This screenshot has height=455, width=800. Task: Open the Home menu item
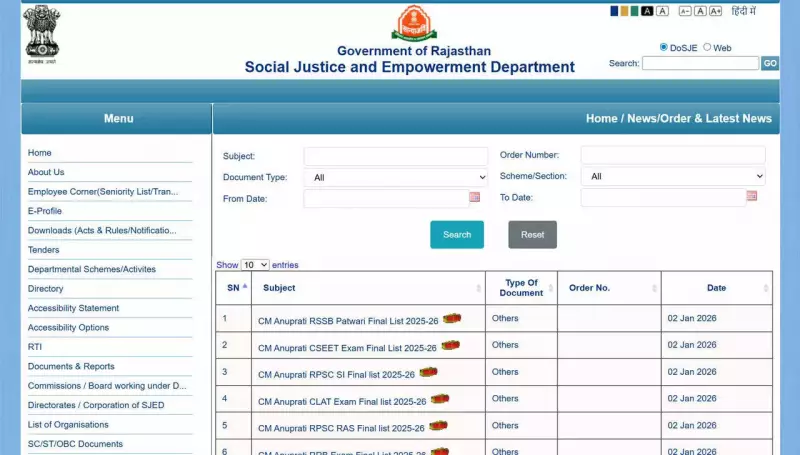(x=40, y=153)
